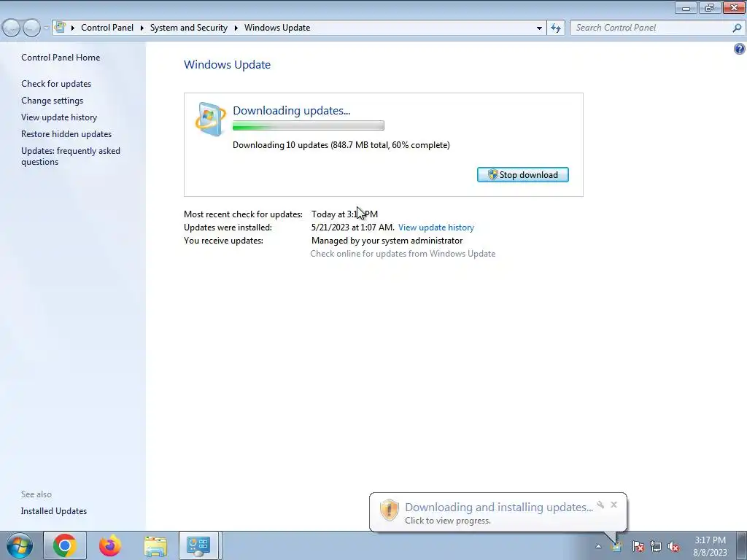Open Updates: frequently asked questions

(71, 156)
